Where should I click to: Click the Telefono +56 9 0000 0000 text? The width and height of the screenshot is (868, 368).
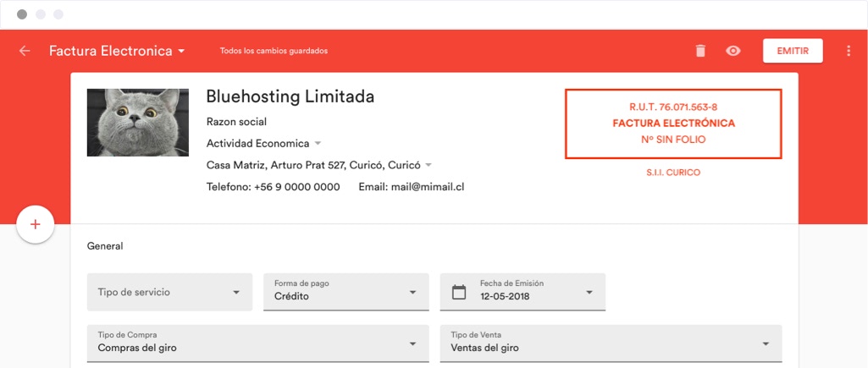click(x=273, y=187)
